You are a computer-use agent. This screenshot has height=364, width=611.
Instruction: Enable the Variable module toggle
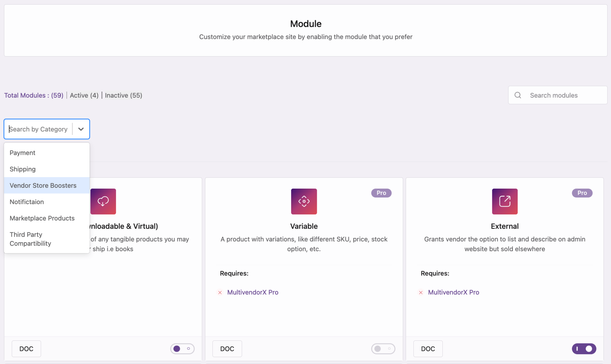click(x=383, y=348)
